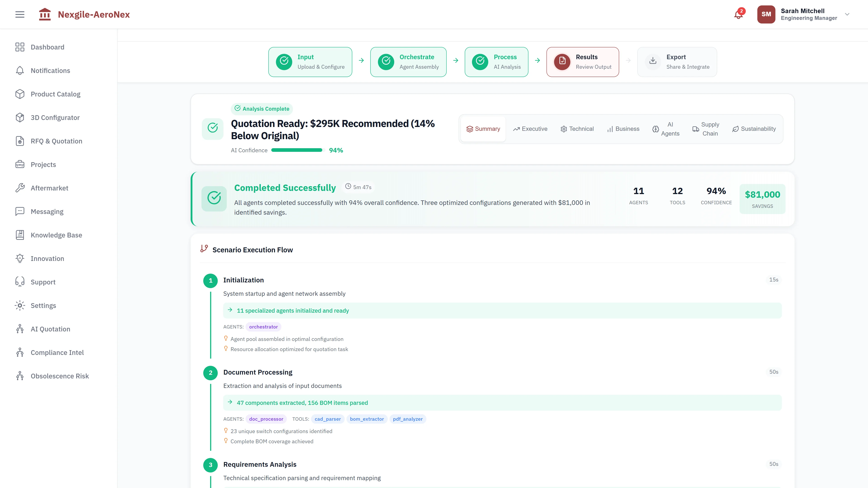Click the $81,000 savings card
868x488 pixels.
click(x=762, y=199)
